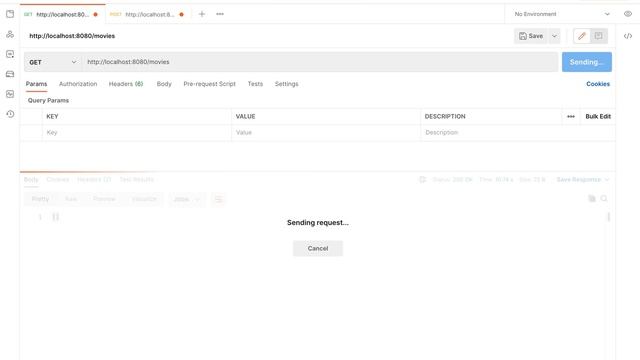Click the environment quick look eye icon
This screenshot has height=360, width=640.
(x=628, y=14)
